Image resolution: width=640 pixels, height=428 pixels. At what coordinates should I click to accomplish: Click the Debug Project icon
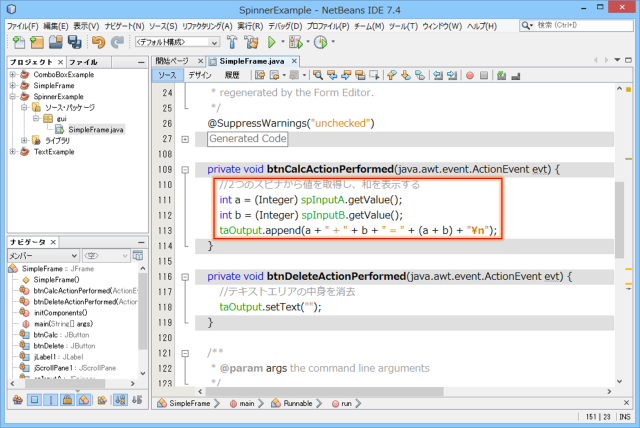pos(296,42)
